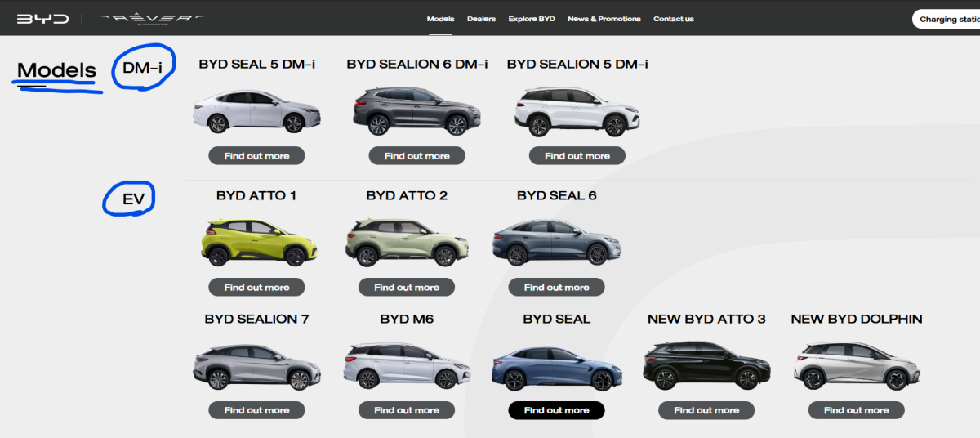Open the Dealers menu item

click(x=481, y=19)
